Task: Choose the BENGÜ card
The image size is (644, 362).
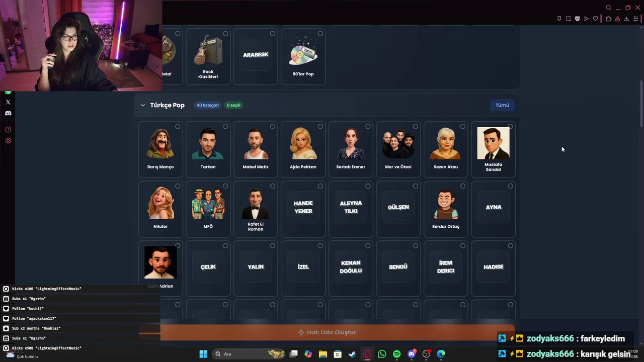Action: pos(398,268)
